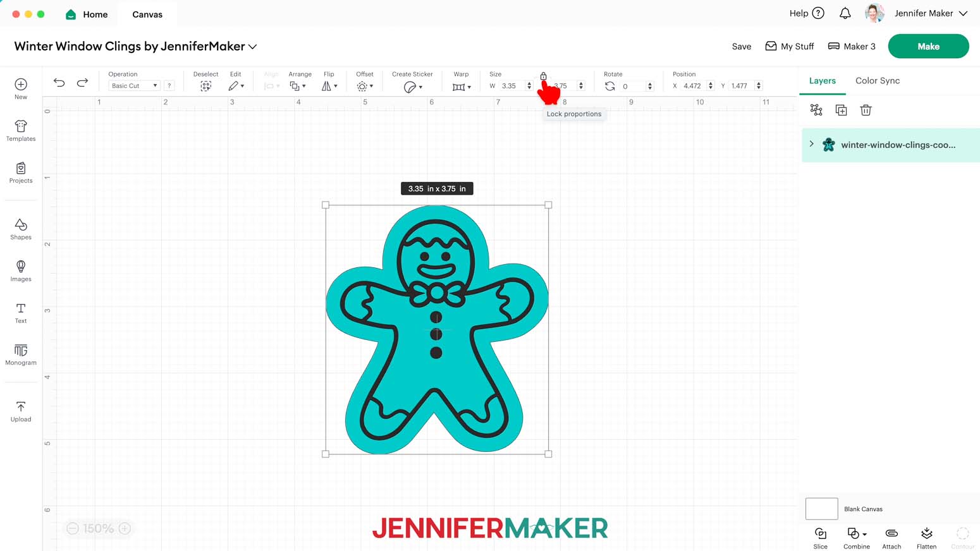
Task: Toggle the Lock proportions padlock
Action: tap(543, 76)
